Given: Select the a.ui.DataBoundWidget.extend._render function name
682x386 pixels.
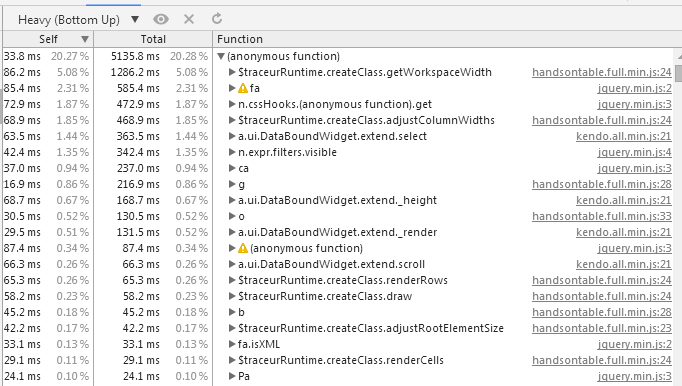Looking at the screenshot, I should [x=338, y=232].
